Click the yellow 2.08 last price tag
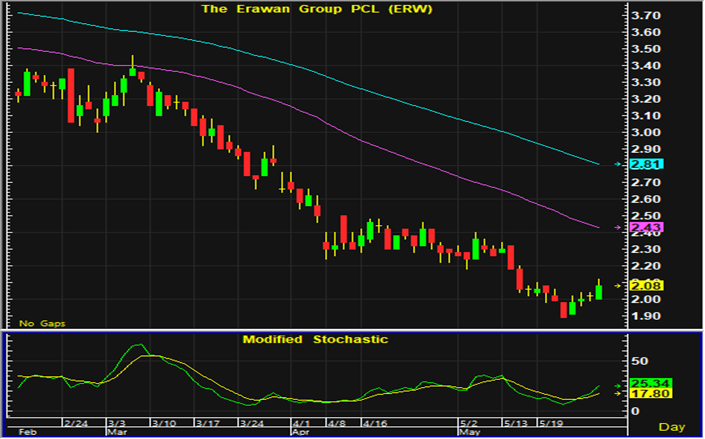Image resolution: width=705 pixels, height=439 pixels. pos(647,286)
